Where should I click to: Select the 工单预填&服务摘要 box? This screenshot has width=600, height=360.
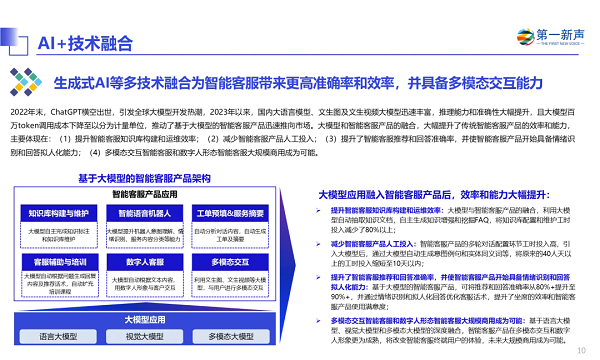(x=230, y=213)
